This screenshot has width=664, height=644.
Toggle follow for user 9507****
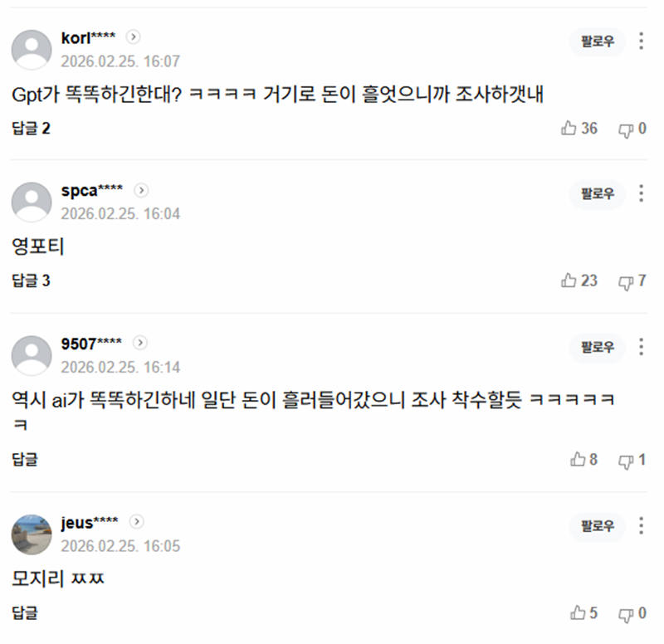point(597,347)
